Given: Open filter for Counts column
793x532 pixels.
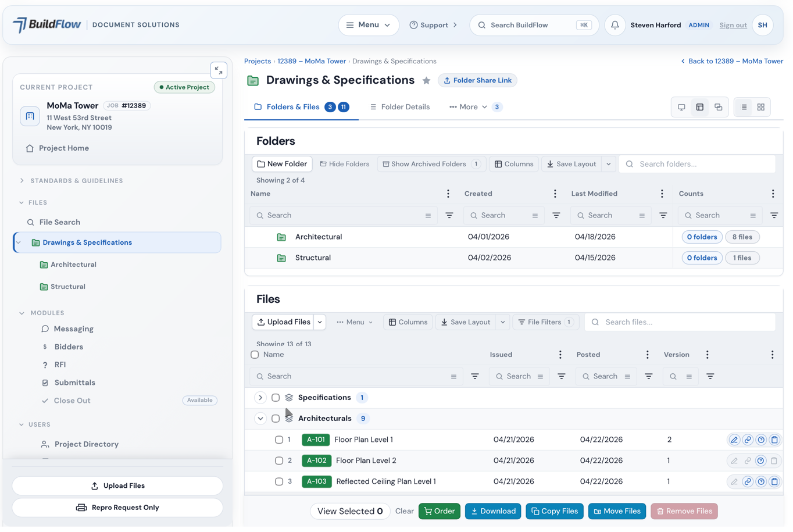Looking at the screenshot, I should tap(774, 216).
